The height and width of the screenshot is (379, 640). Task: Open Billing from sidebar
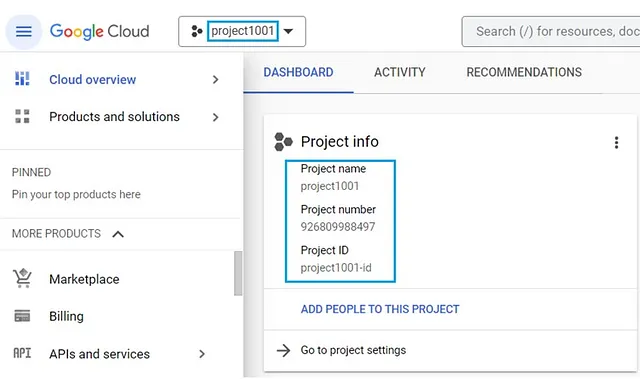[x=67, y=317]
